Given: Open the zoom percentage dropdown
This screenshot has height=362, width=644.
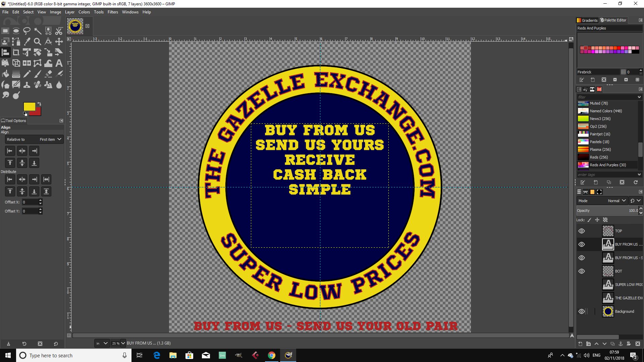Looking at the screenshot, I should pyautogui.click(x=123, y=343).
